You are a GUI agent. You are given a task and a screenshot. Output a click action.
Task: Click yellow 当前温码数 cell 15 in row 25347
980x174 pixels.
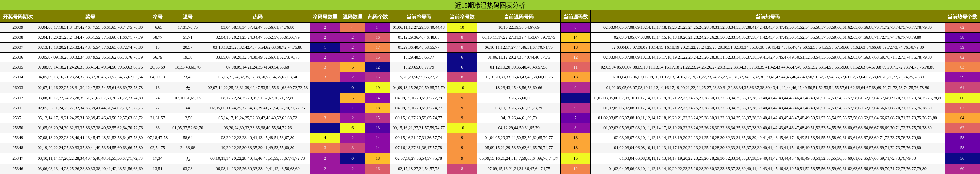tap(575, 158)
